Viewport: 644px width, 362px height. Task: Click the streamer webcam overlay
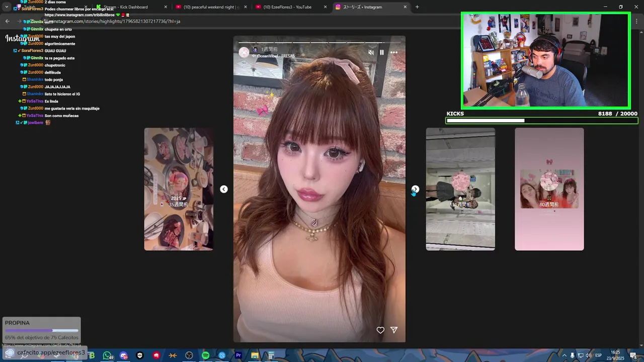point(546,60)
